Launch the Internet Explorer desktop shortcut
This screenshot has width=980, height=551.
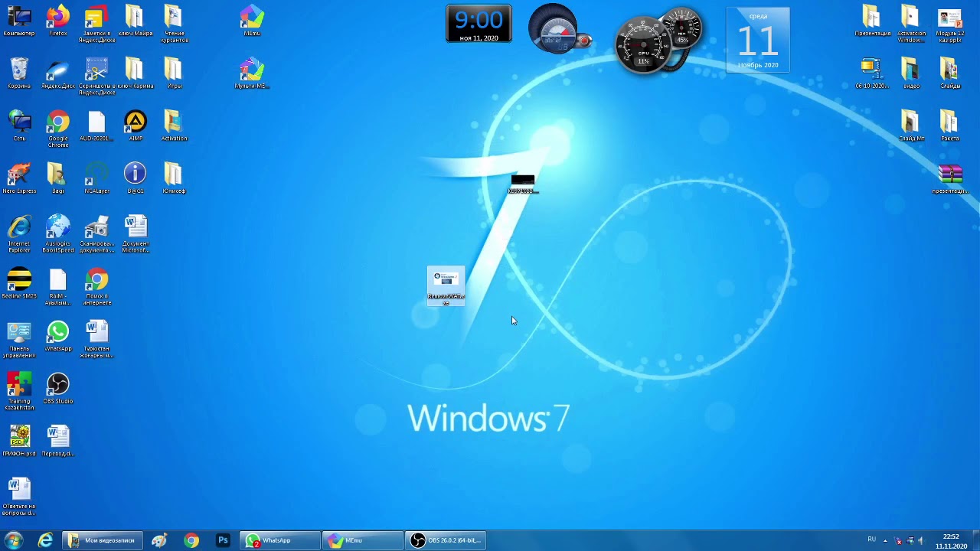[x=19, y=234]
